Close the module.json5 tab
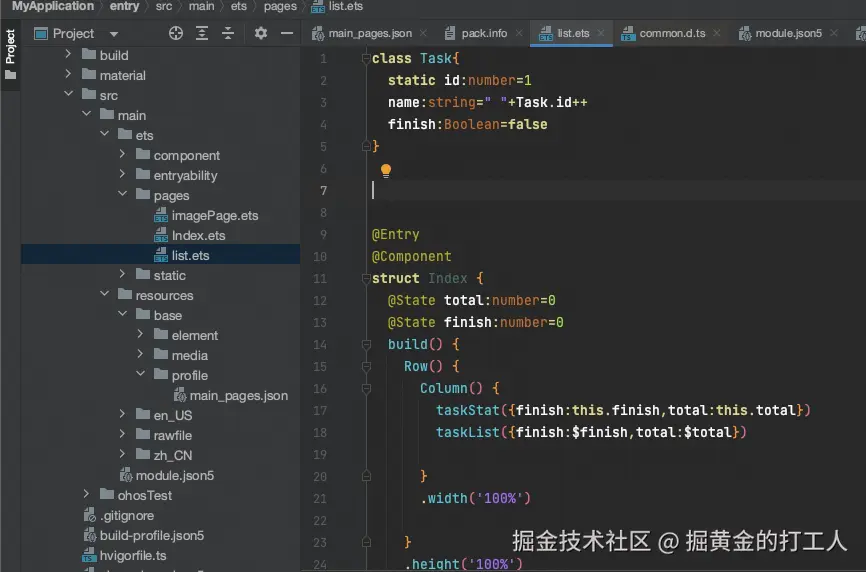The width and height of the screenshot is (866, 572). pos(833,33)
